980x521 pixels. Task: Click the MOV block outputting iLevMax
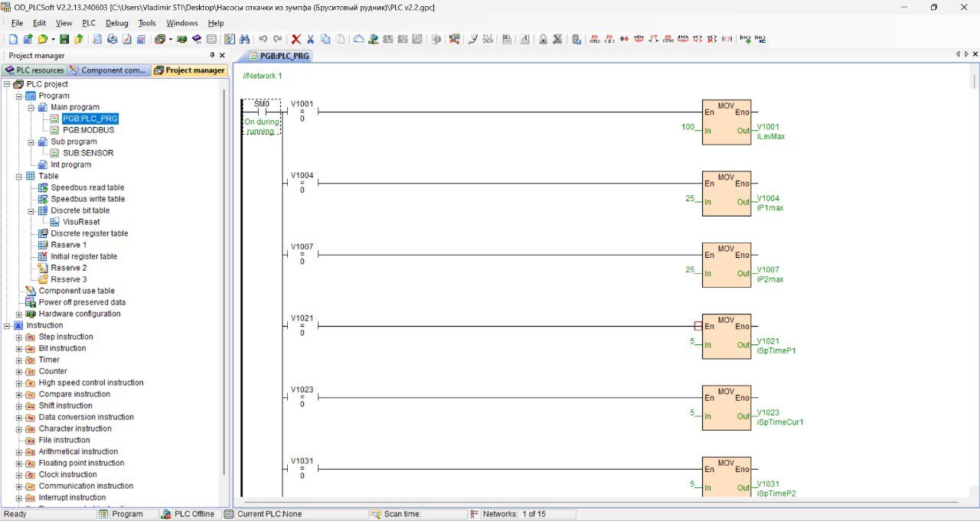coord(726,121)
